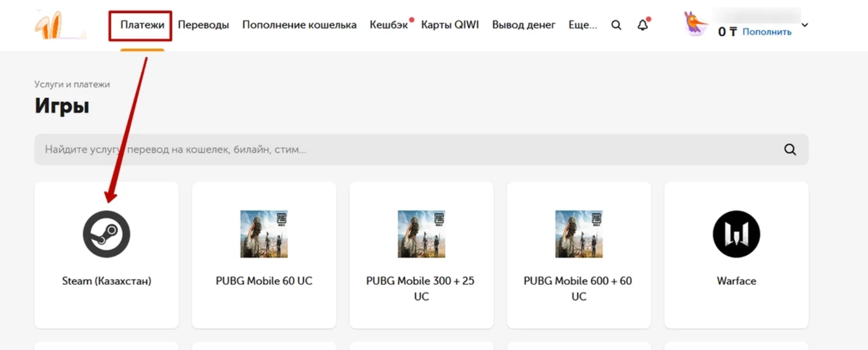The height and width of the screenshot is (350, 868).
Task: Open the Платежи tab
Action: [142, 25]
